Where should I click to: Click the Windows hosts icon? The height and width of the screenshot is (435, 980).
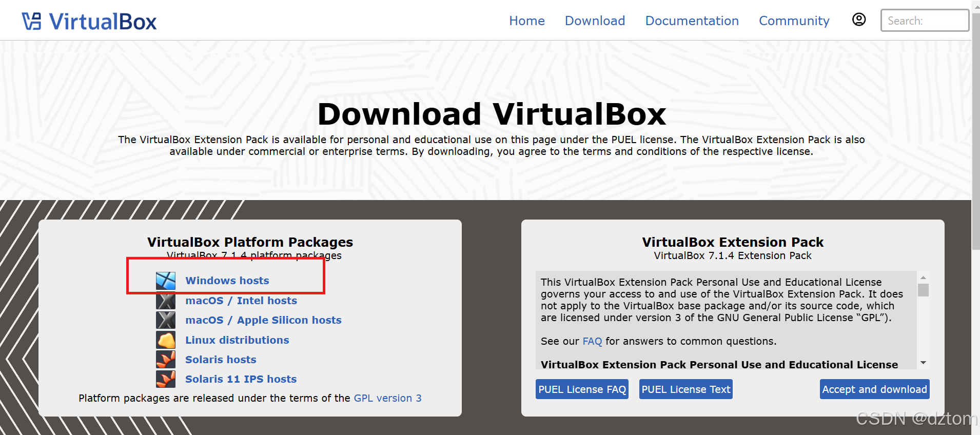point(166,281)
